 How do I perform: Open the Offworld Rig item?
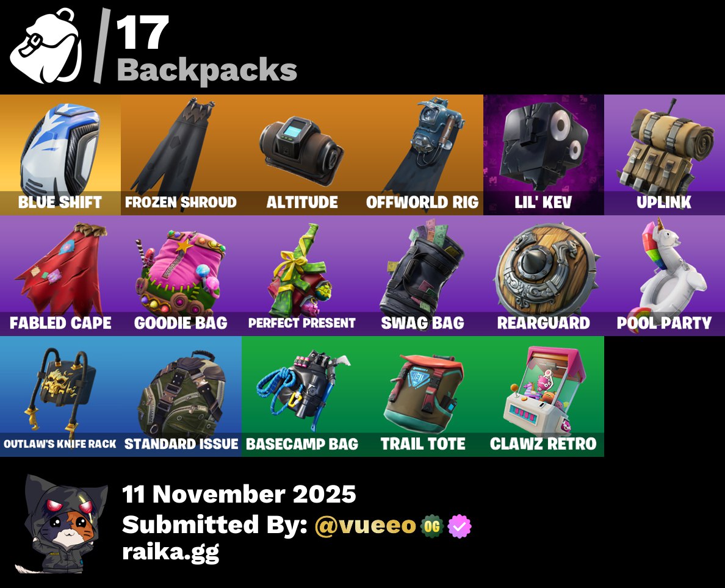tap(422, 155)
